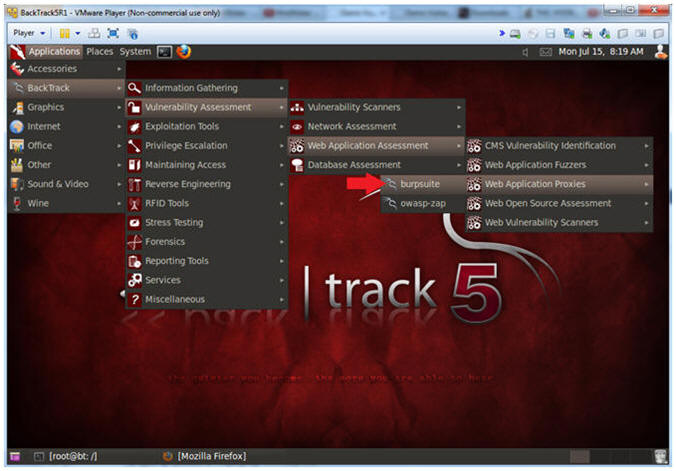Expand the Vulnerability Scanners submenu arrow

tap(459, 107)
